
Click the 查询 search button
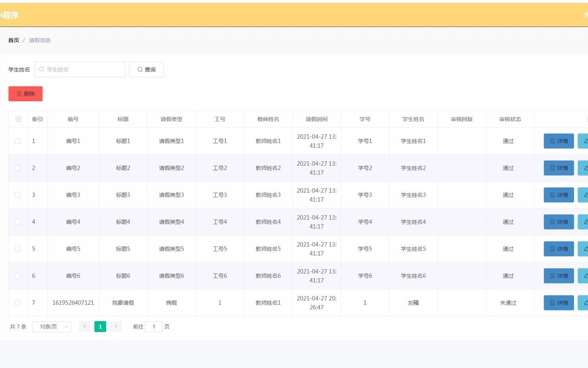146,70
